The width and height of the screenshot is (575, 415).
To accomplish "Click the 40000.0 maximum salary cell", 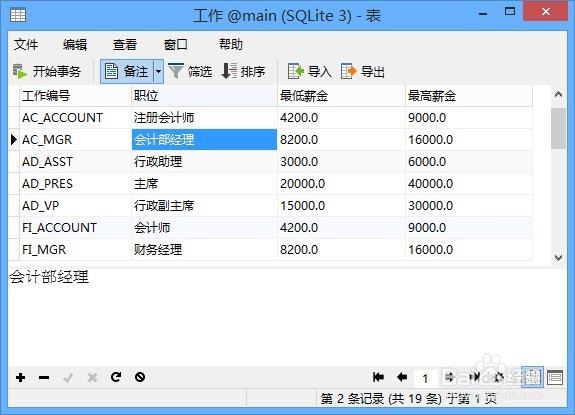I will [469, 184].
